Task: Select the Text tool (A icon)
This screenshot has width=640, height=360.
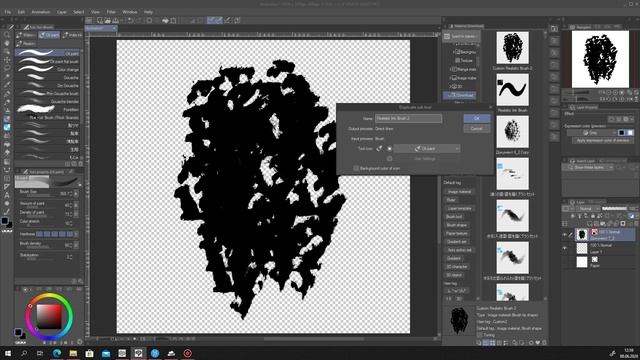Action: tap(7, 195)
